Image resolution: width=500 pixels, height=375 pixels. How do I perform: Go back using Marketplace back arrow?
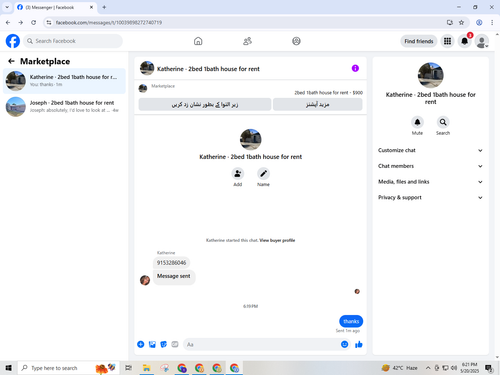pyautogui.click(x=11, y=61)
